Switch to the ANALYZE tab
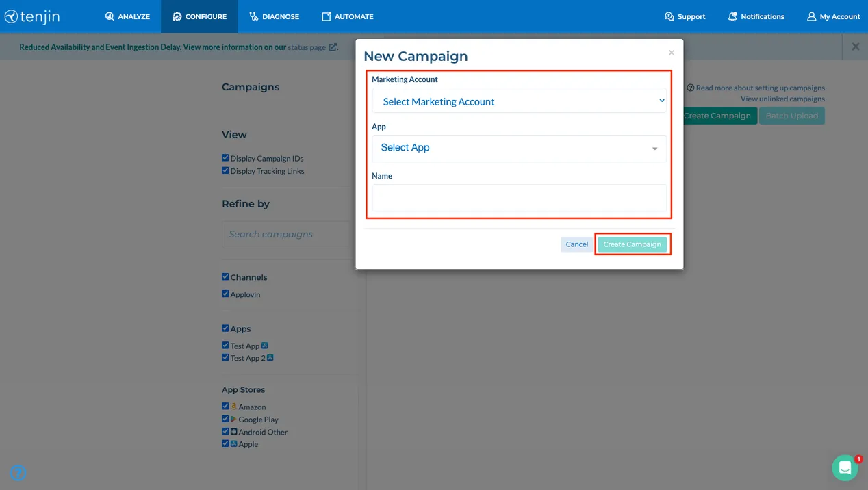Screen dimensions: 868x490 coord(127,16)
